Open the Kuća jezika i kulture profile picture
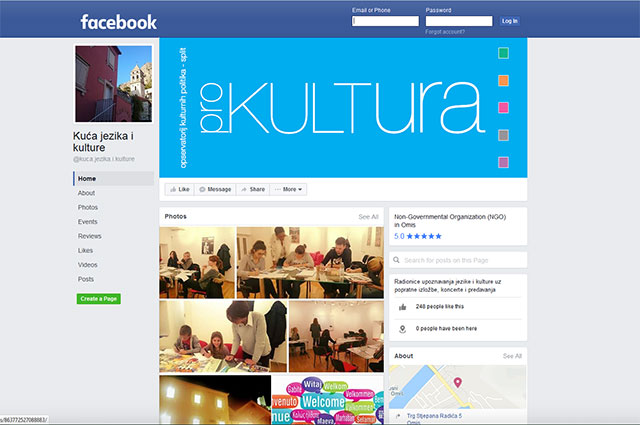The image size is (640, 425). (113, 84)
